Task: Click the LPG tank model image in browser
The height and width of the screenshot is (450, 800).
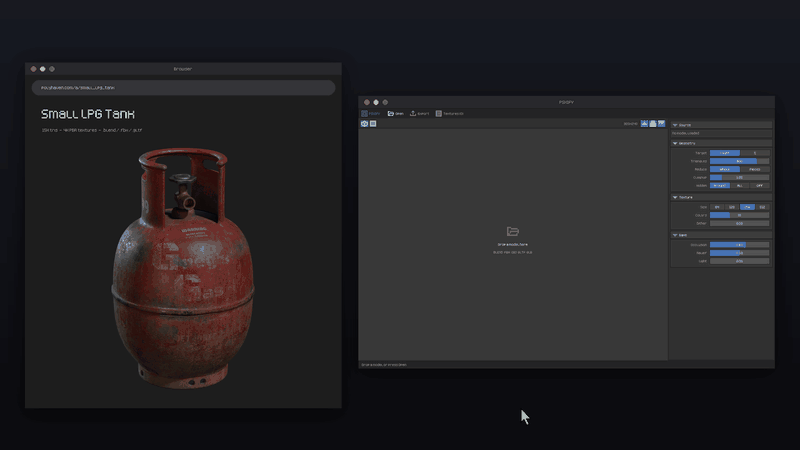Action: pyautogui.click(x=183, y=268)
